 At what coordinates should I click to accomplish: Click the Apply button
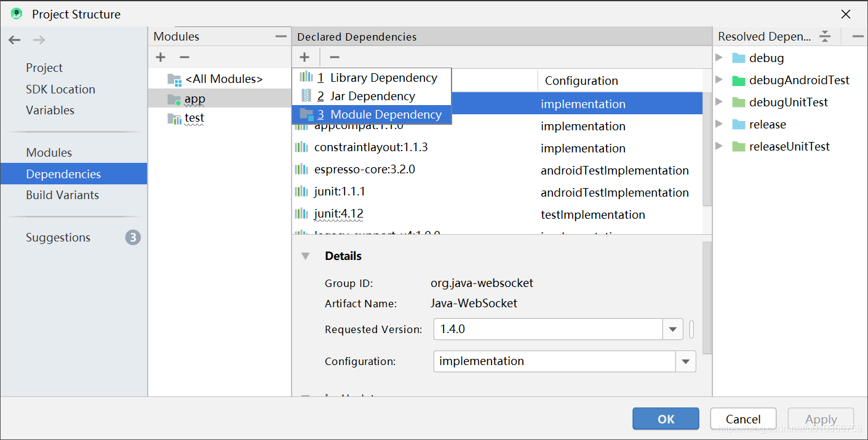tap(820, 418)
